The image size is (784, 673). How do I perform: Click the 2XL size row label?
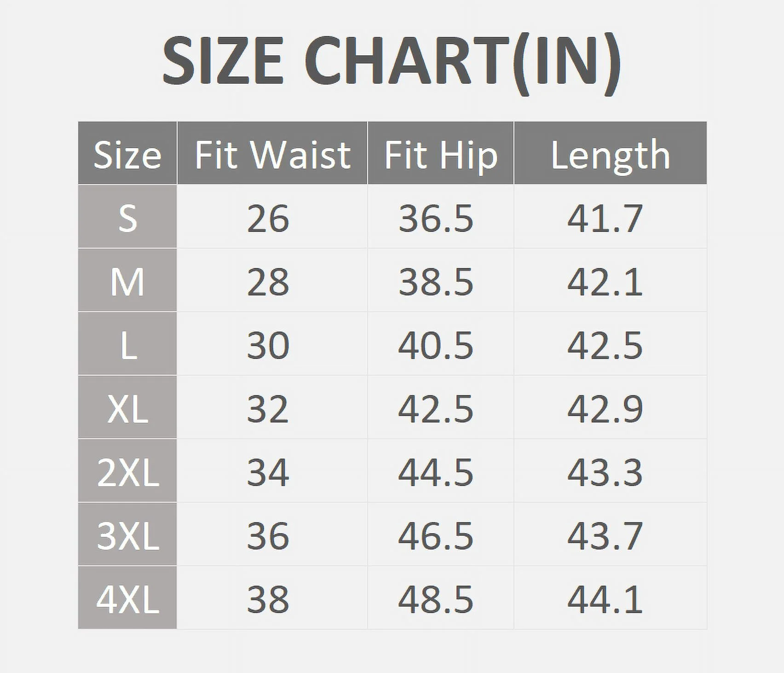click(x=127, y=472)
